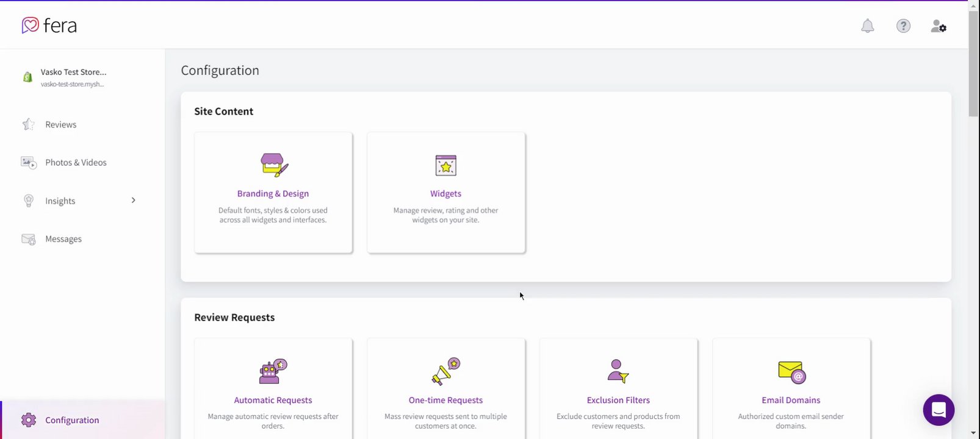Open Photos & Videos in the sidebar
Viewport: 980px width, 439px height.
click(76, 163)
